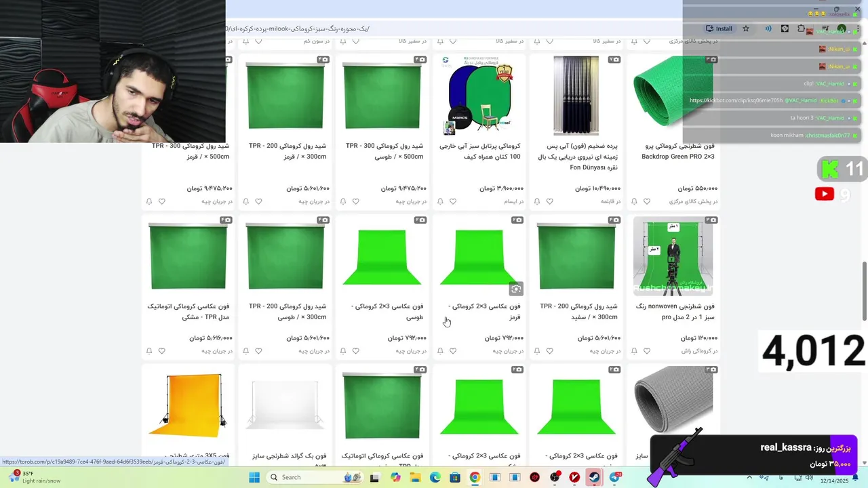This screenshot has height=488, width=868.
Task: Favorite the پرده ضخیم Fon Dünyası product (heart)
Action: coord(550,201)
